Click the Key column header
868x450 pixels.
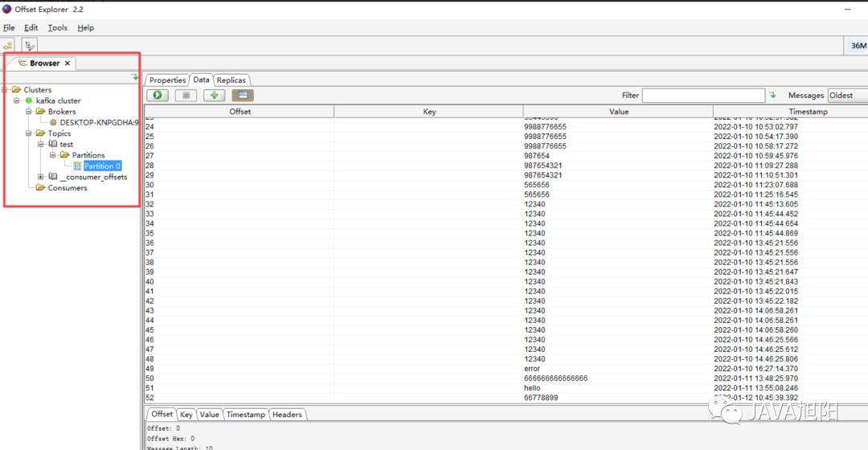pos(429,111)
